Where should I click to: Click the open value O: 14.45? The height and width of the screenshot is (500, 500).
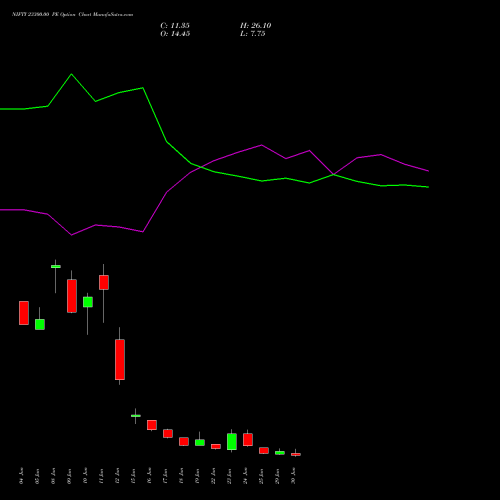pos(175,34)
